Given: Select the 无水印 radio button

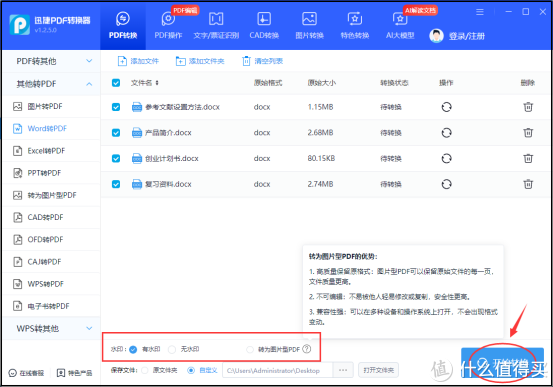Looking at the screenshot, I should [172, 349].
